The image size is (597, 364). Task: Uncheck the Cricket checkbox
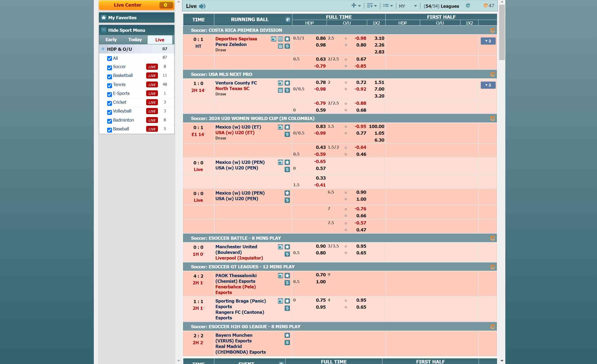pos(110,103)
